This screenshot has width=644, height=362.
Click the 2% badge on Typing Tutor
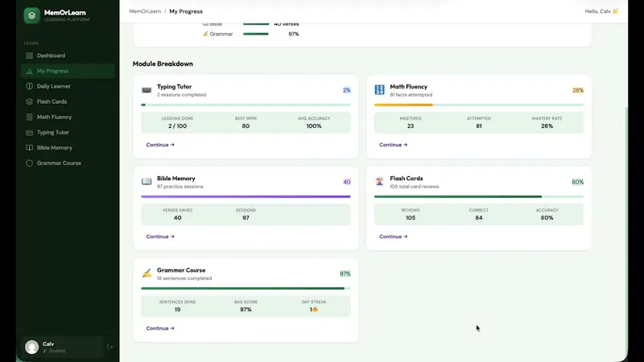click(347, 90)
